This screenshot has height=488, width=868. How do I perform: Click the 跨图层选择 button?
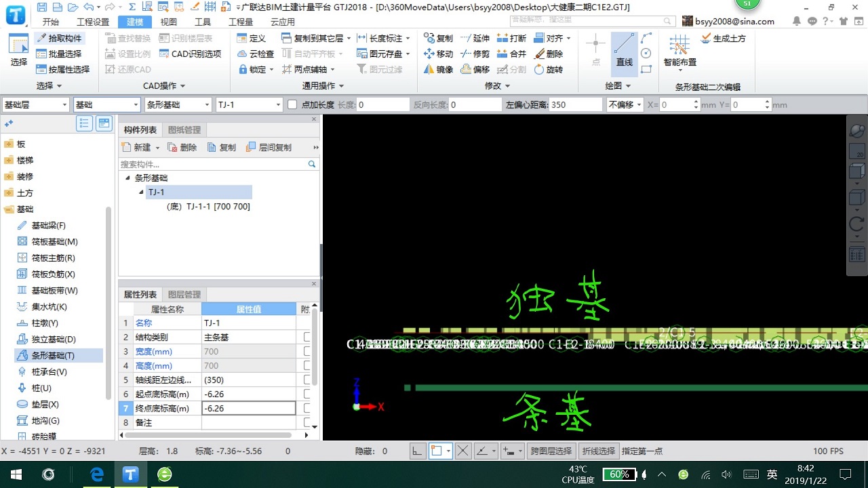tap(551, 451)
